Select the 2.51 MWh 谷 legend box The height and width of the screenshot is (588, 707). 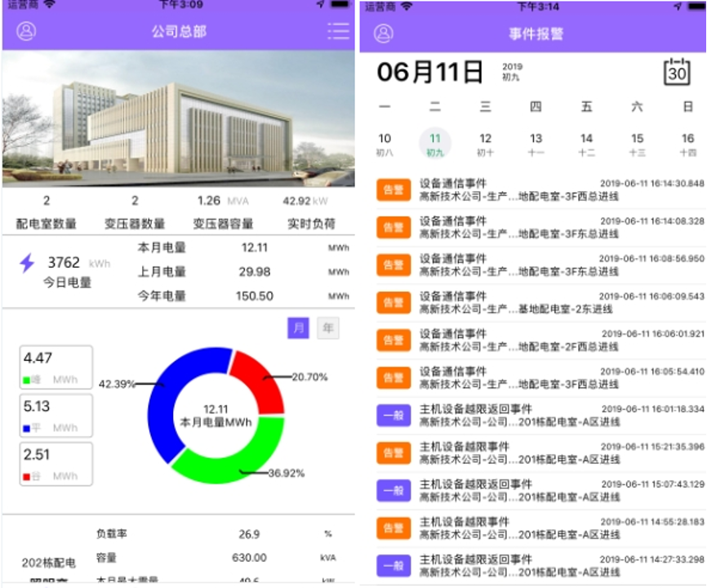point(56,464)
